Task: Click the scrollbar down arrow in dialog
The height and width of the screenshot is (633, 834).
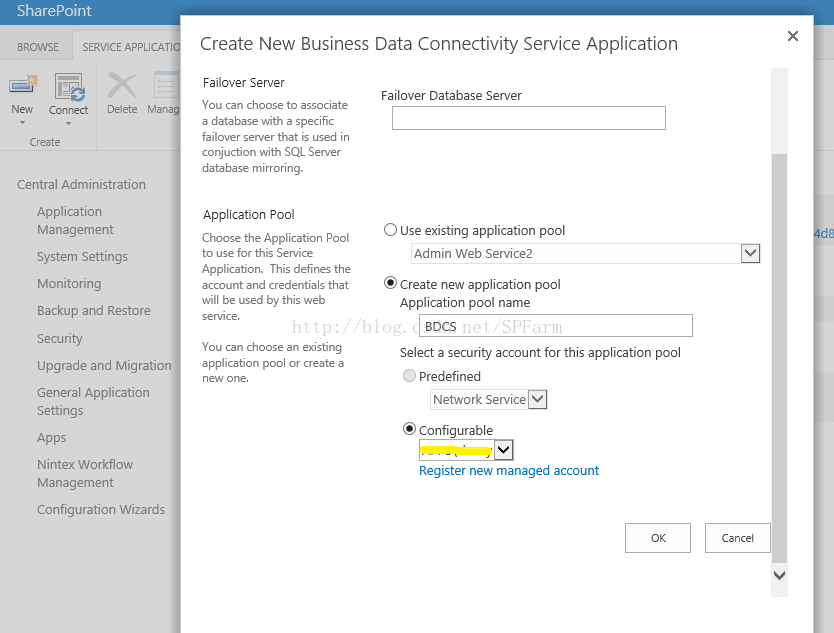Action: 779,576
